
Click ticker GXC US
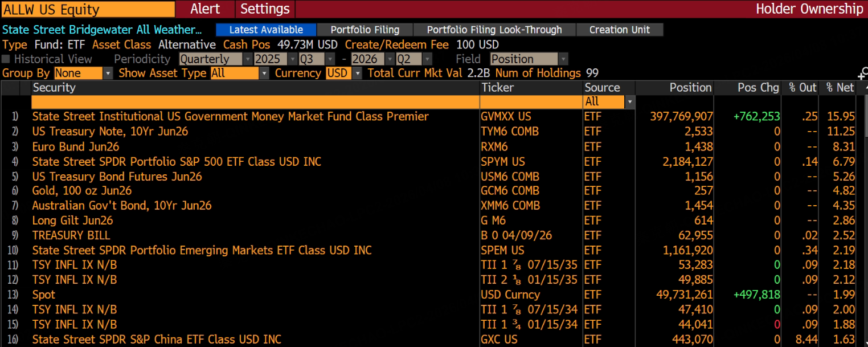(499, 339)
